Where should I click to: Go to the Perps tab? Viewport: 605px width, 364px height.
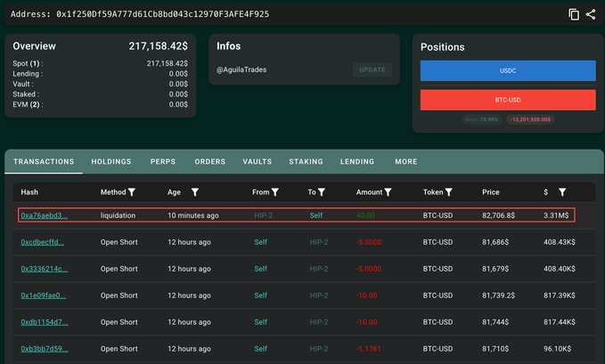163,162
